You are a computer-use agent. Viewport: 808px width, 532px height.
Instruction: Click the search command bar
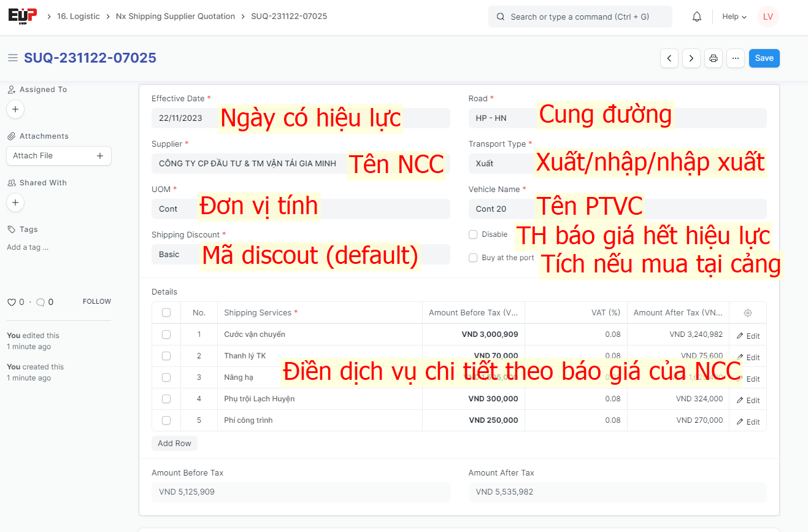point(580,17)
